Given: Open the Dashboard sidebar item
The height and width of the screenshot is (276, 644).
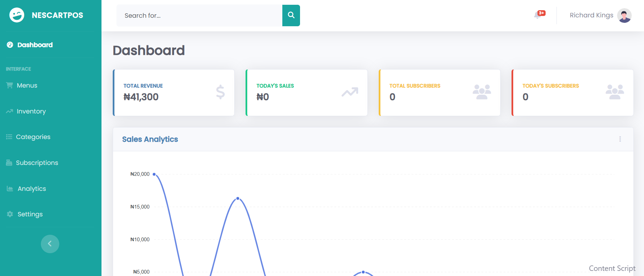Looking at the screenshot, I should (35, 45).
